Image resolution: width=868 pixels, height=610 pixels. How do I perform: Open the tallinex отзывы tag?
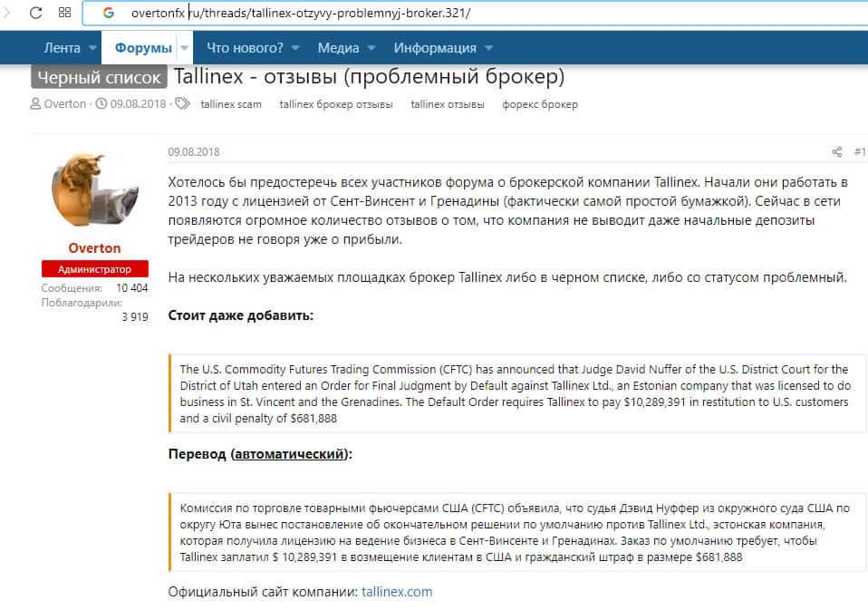point(448,104)
